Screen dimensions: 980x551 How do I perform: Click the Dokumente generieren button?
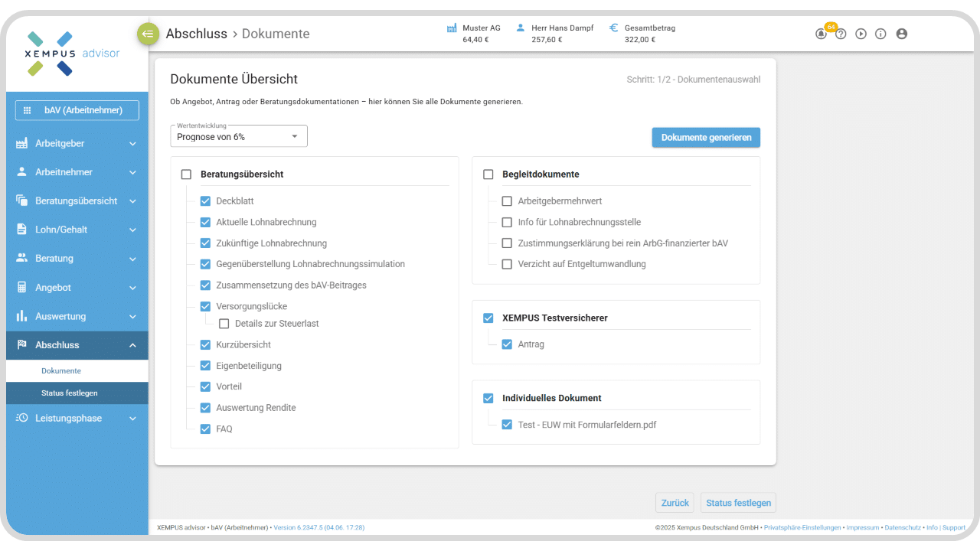(706, 138)
